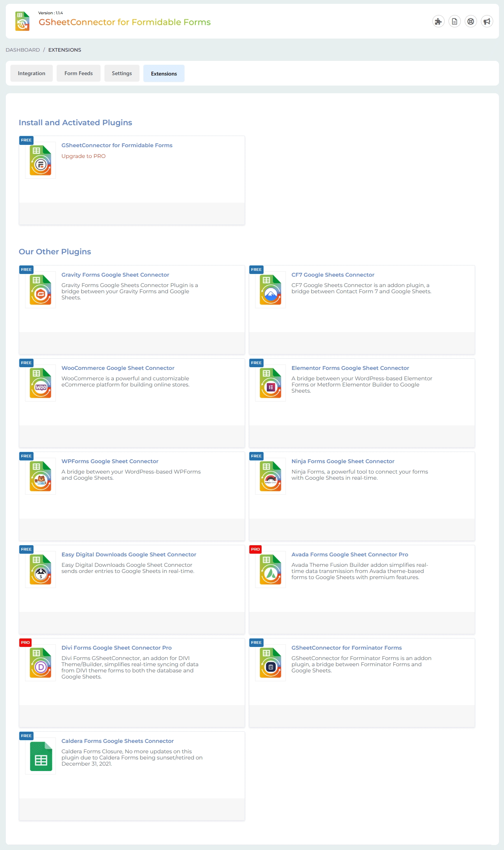Click the puzzle piece extensions icon in header
This screenshot has width=504, height=850.
[438, 22]
